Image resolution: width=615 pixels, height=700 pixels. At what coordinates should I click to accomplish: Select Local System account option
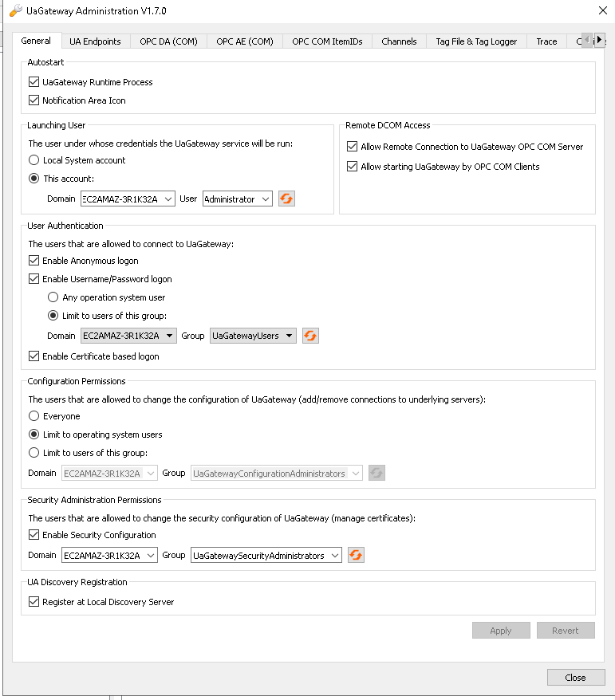(x=34, y=160)
